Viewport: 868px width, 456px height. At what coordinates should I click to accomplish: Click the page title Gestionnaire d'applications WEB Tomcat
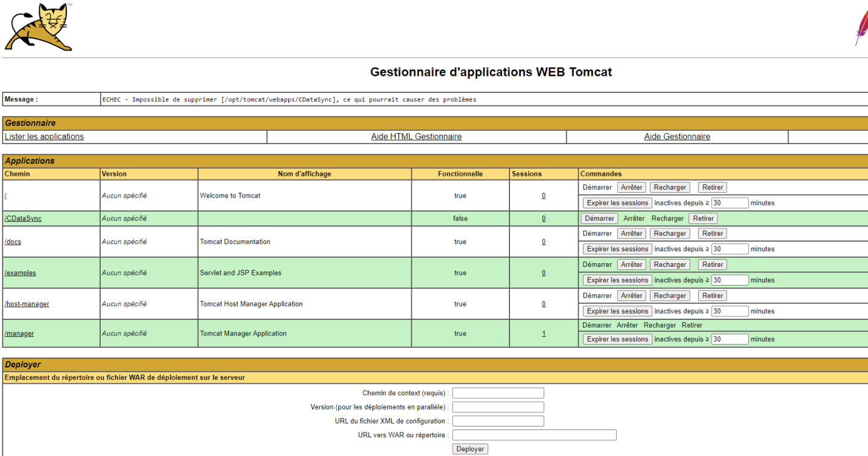pos(491,72)
